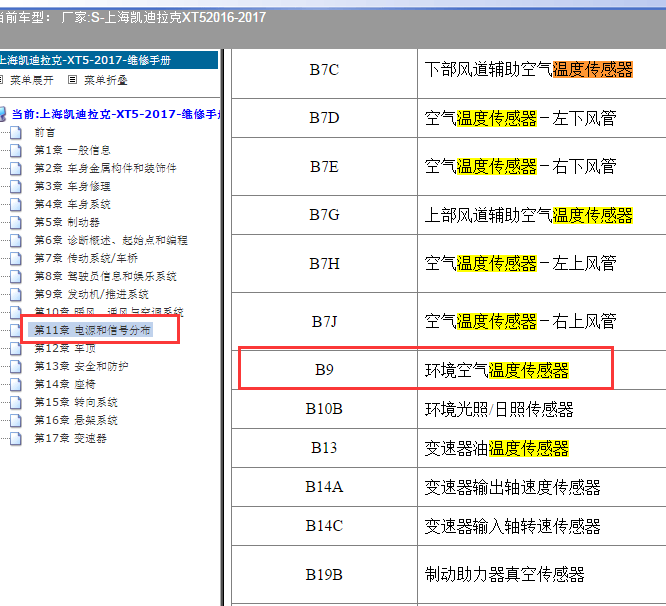This screenshot has width=666, height=606.
Task: Click cell 环境空气温度传感器
Action: [542, 370]
